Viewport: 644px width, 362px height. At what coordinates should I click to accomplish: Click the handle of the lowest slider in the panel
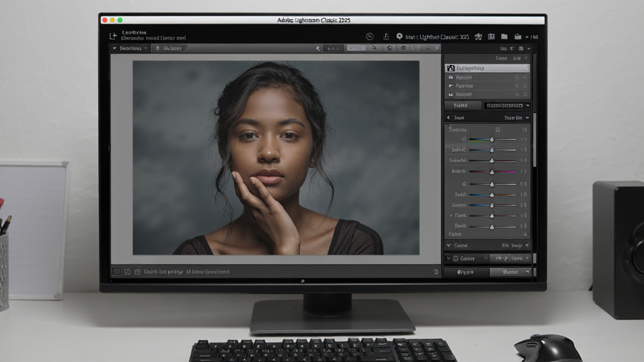[x=492, y=226]
